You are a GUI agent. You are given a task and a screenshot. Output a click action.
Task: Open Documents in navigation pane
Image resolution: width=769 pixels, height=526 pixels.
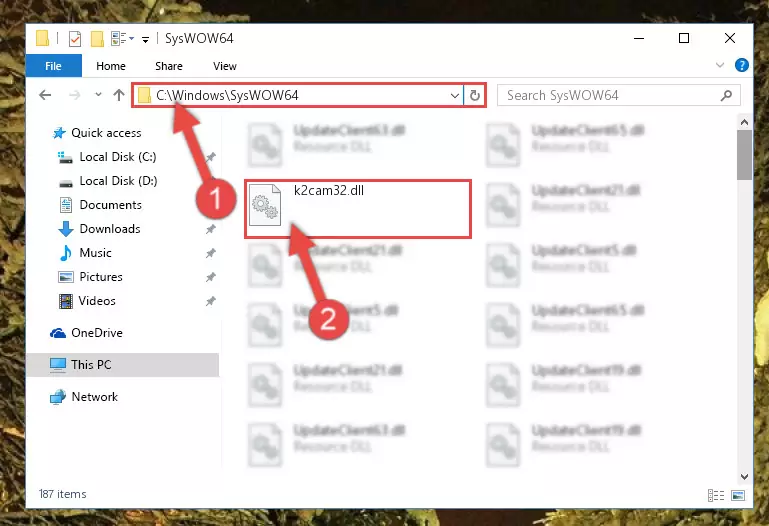[x=110, y=205]
